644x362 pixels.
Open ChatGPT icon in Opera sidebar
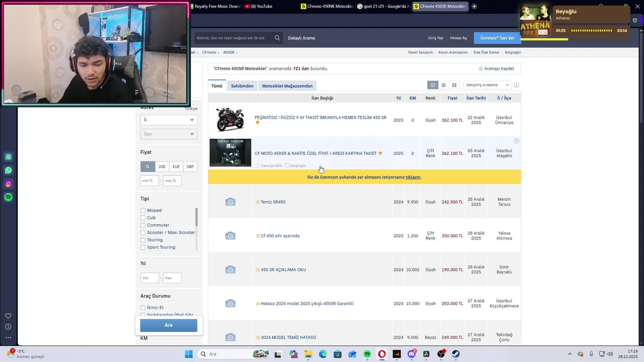[x=8, y=157]
